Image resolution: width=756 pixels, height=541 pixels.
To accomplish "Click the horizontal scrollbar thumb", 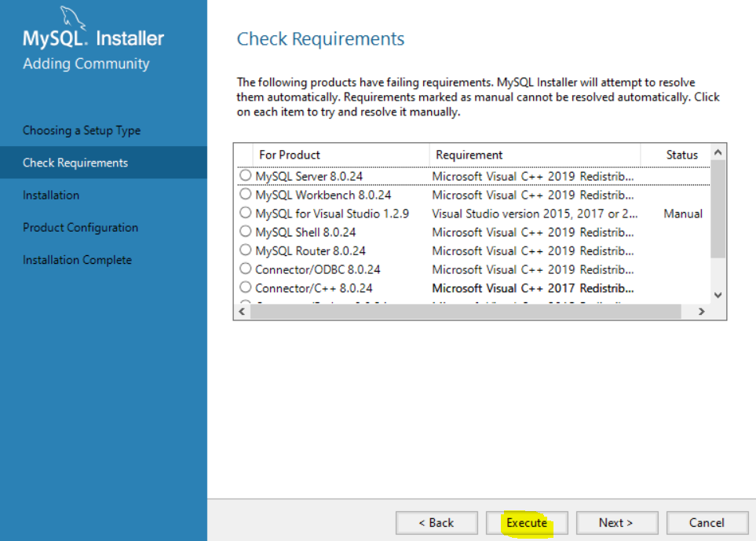I will tap(466, 312).
